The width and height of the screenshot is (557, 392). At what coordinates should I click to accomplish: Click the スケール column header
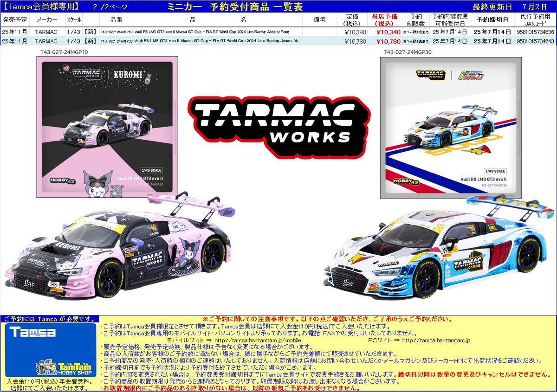pos(73,20)
